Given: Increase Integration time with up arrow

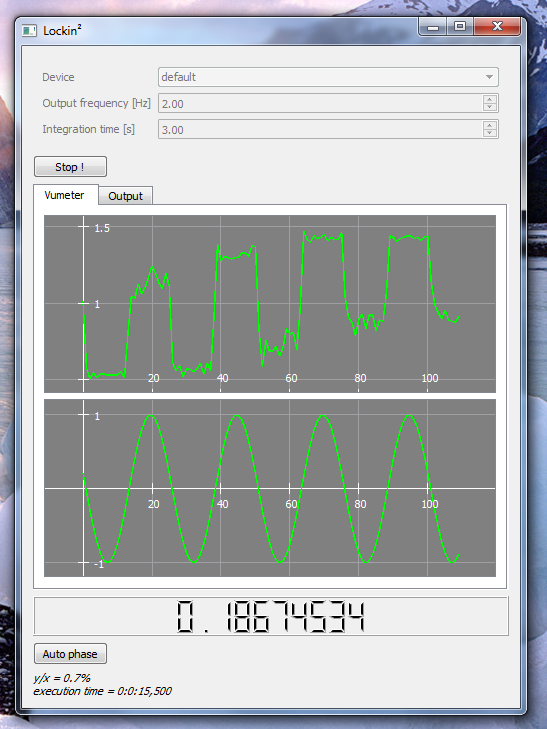Looking at the screenshot, I should point(490,125).
